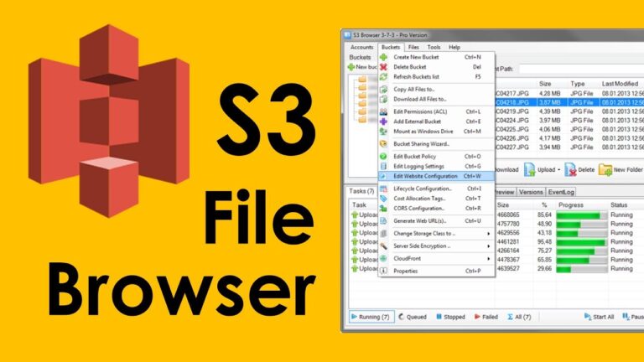Click the CloudFront globe icon

pyautogui.click(x=383, y=259)
